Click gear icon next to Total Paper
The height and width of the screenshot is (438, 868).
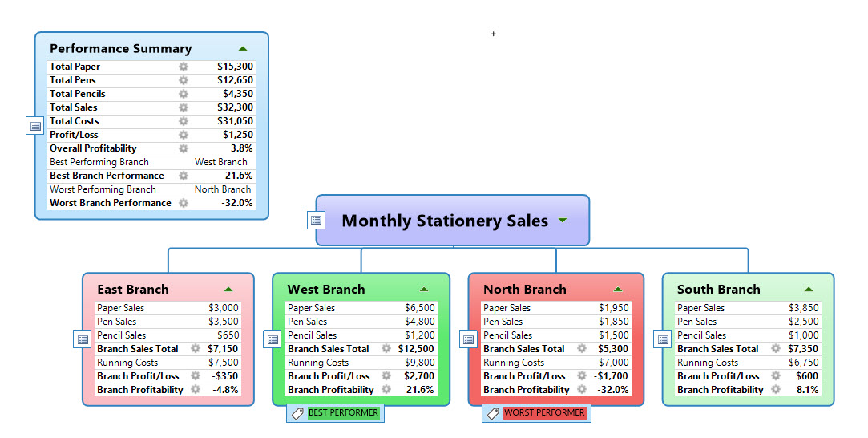184,67
